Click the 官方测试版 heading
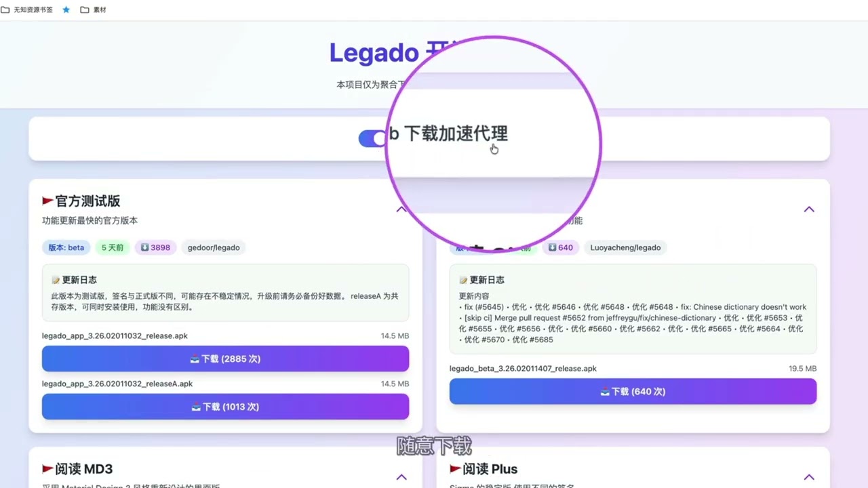This screenshot has width=868, height=488. click(87, 201)
